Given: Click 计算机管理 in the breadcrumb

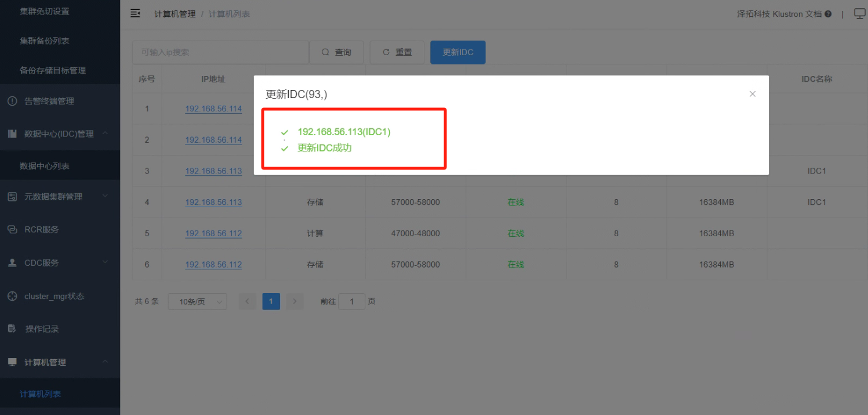Looking at the screenshot, I should (175, 14).
